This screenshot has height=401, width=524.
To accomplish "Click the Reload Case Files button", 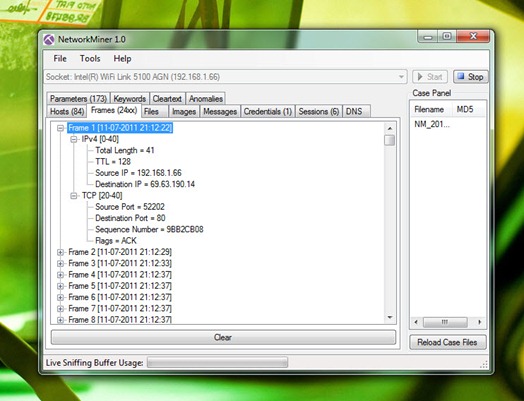I will coord(447,342).
